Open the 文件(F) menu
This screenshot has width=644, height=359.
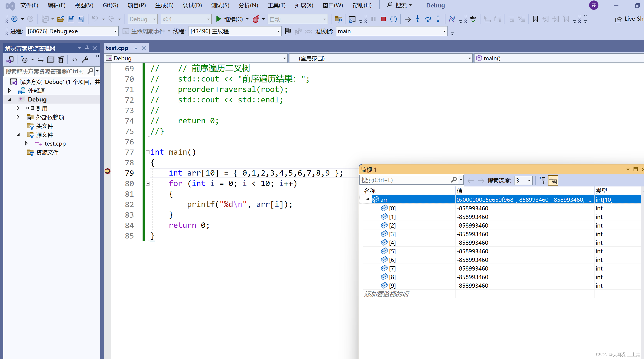click(29, 5)
